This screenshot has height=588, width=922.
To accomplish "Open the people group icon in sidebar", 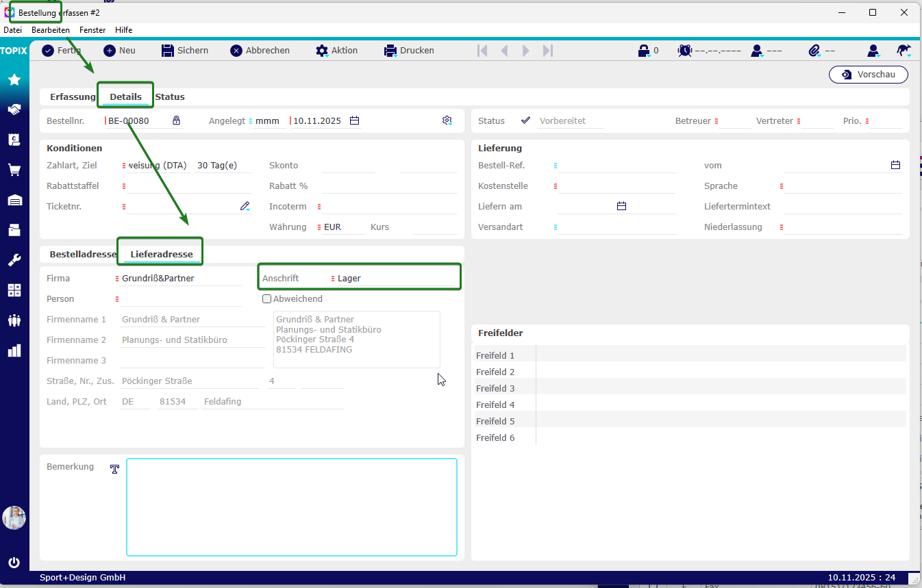I will click(14, 320).
